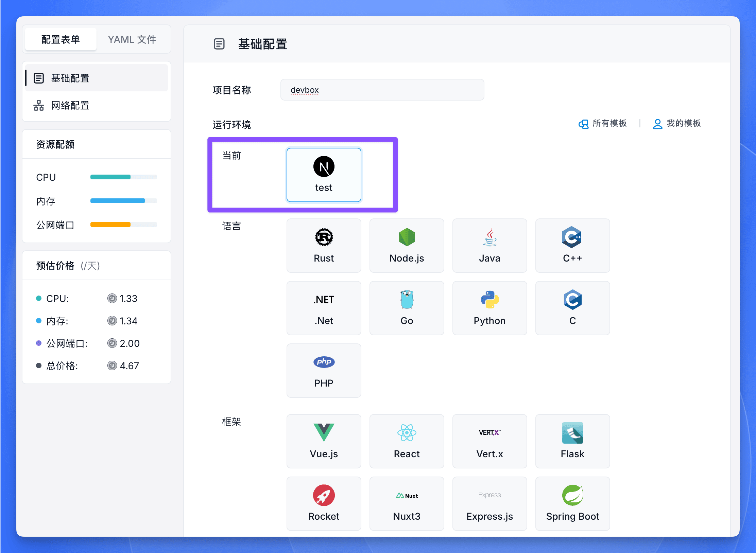This screenshot has height=553, width=756.
Task: Choose the .Net language template
Action: (324, 308)
